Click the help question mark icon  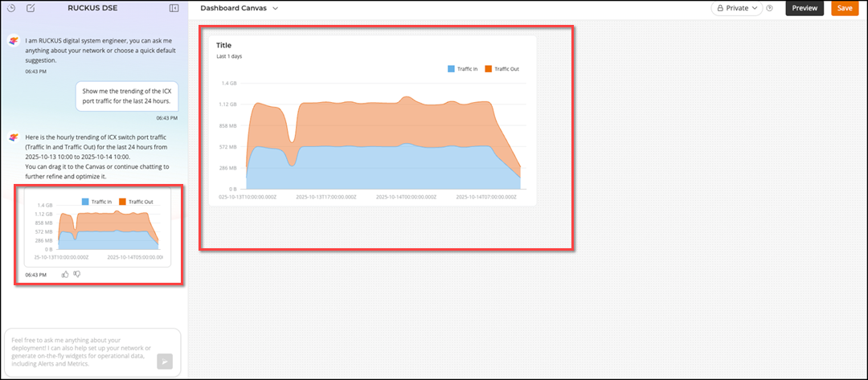point(770,8)
